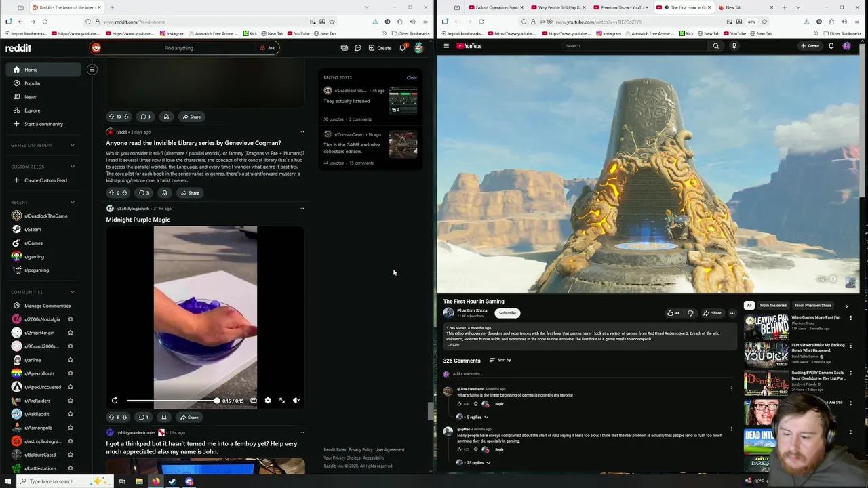Open Reddit News section
868x488 pixels.
pyautogui.click(x=43, y=97)
